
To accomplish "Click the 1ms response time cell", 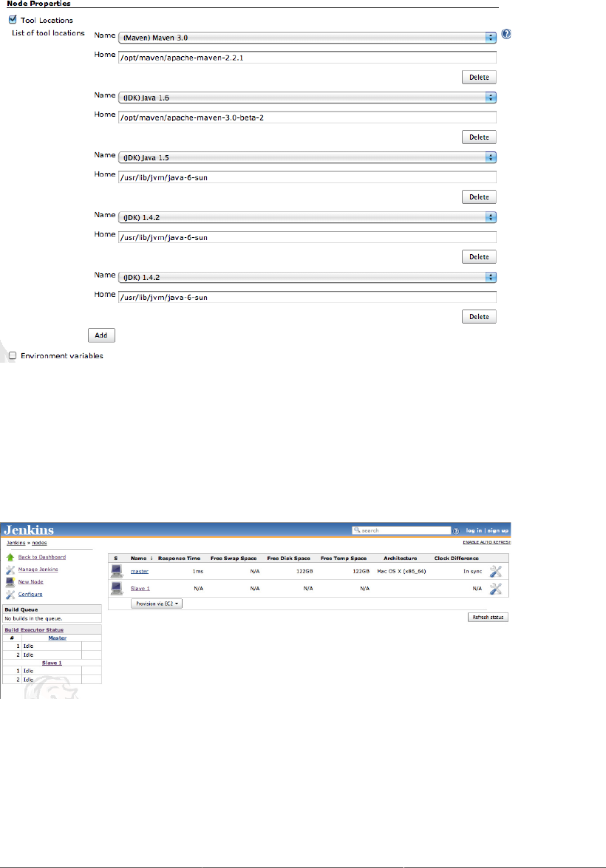I will pos(198,571).
